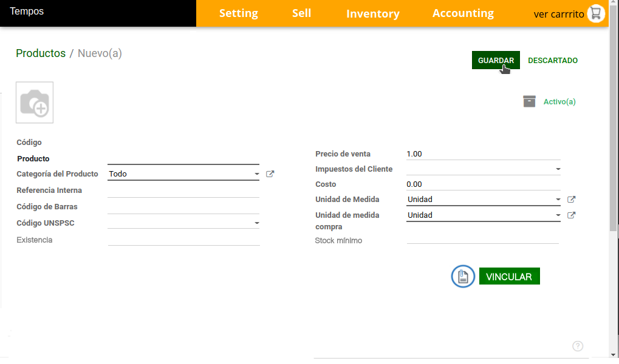The image size is (619, 364).
Task: Open the Impuestos del Cliente dropdown
Action: coord(558,169)
